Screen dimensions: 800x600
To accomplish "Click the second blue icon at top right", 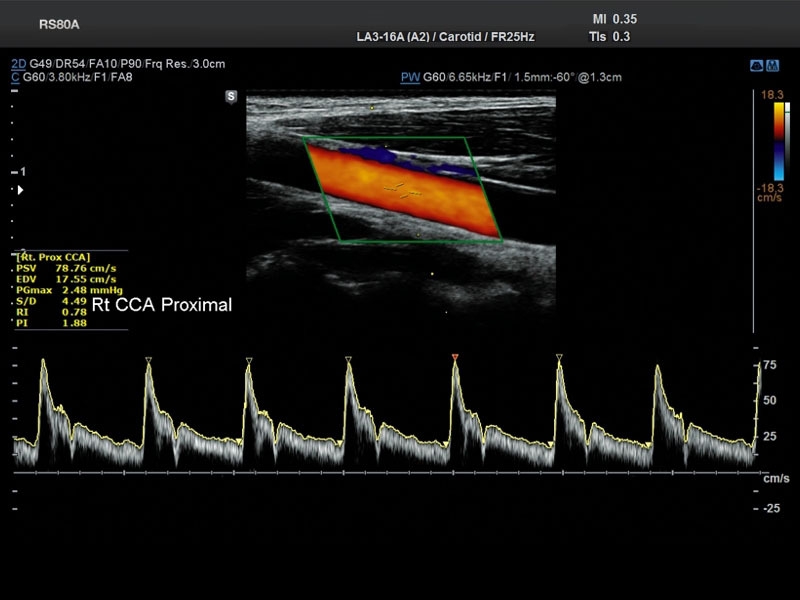I will pos(772,65).
